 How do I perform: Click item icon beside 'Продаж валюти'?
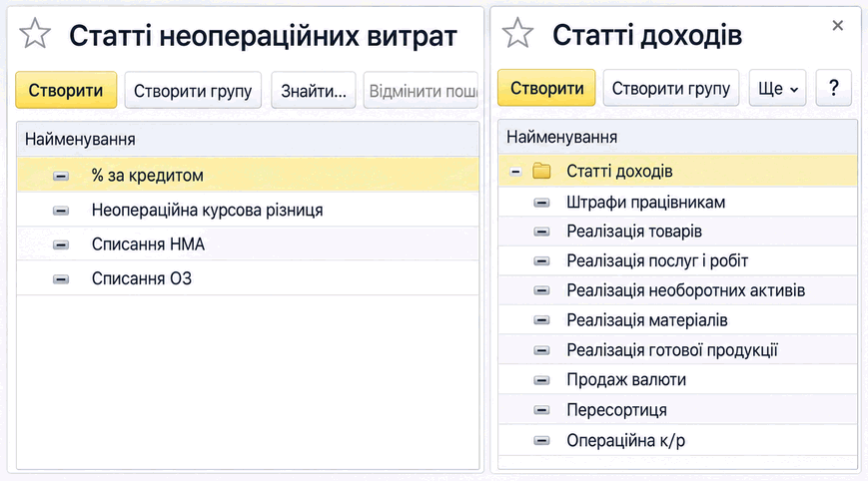[541, 380]
